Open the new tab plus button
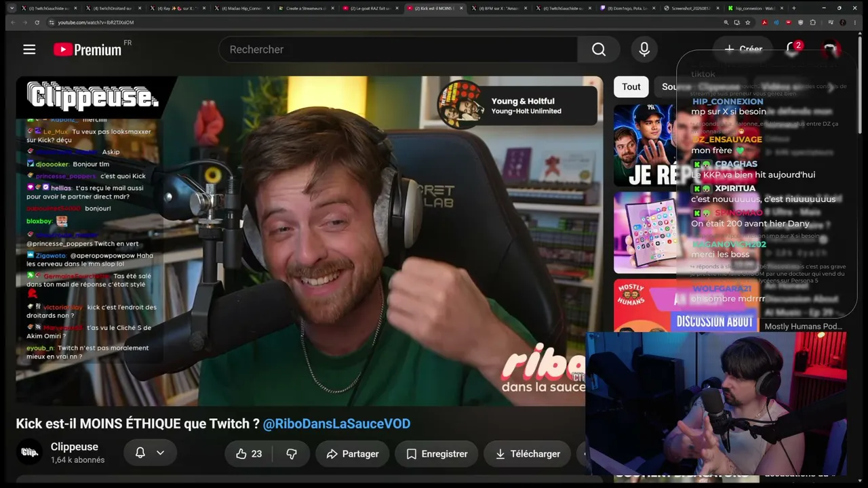 coord(793,8)
